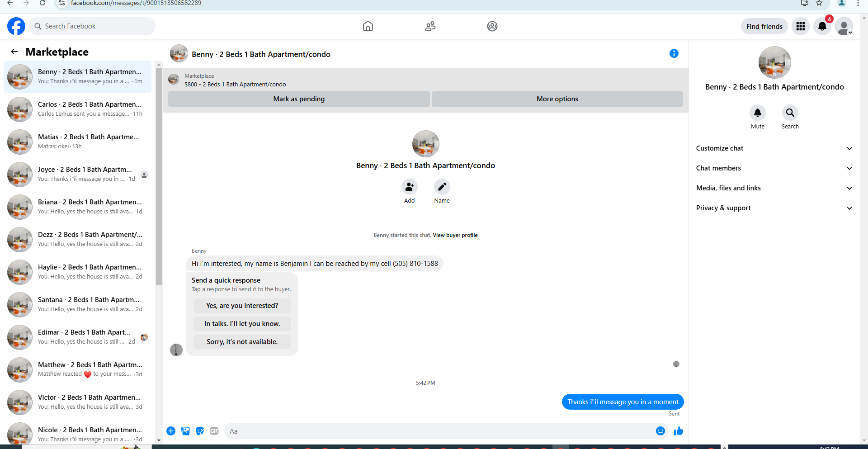Open site information icon in address bar
Image resolution: width=868 pixels, height=449 pixels.
62,3
